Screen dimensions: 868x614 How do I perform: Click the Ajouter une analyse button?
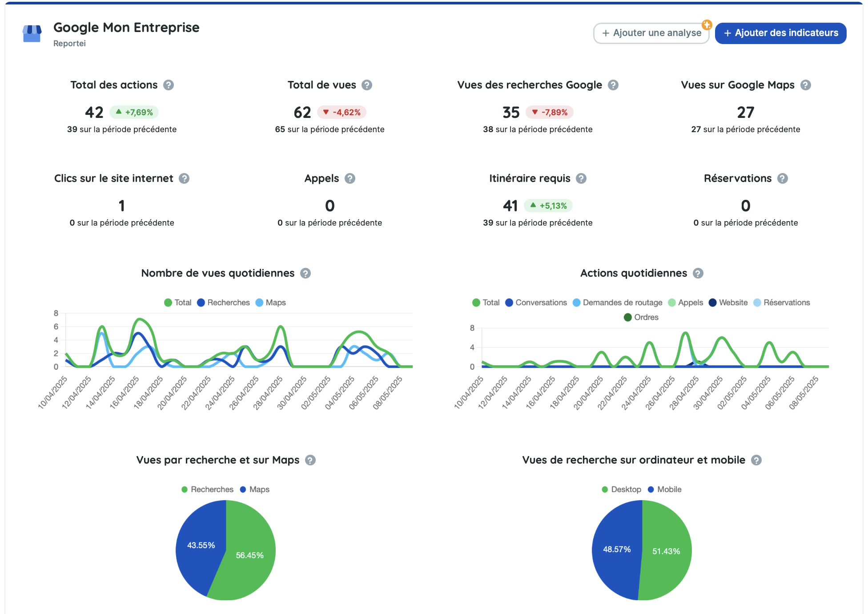coord(651,33)
